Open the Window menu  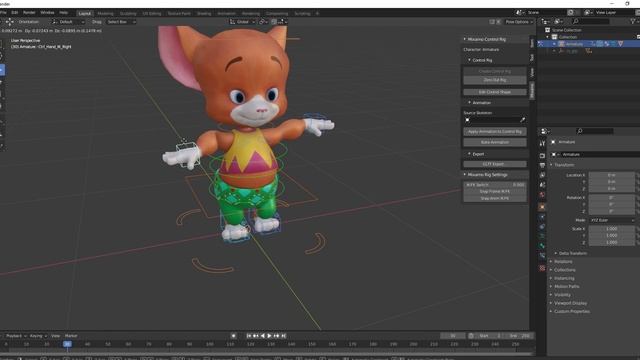pos(47,13)
